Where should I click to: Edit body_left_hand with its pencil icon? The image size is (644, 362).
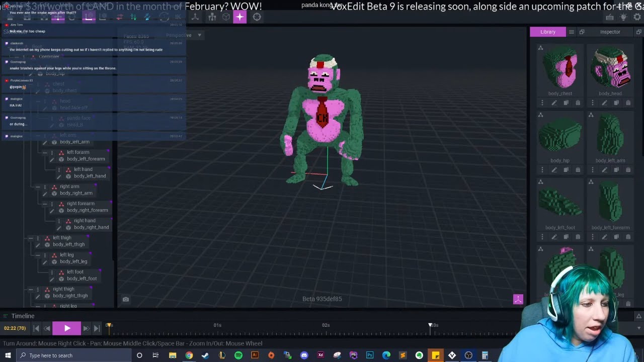[59, 176]
